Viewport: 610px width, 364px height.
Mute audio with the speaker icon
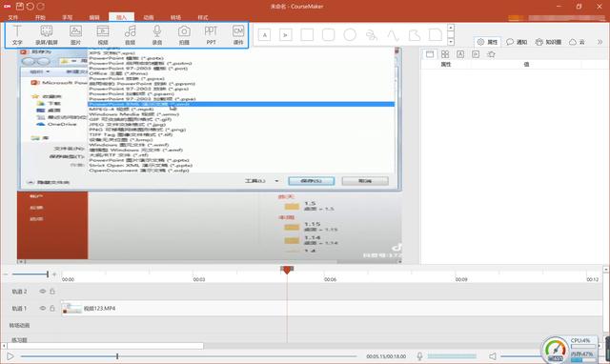coord(493,356)
